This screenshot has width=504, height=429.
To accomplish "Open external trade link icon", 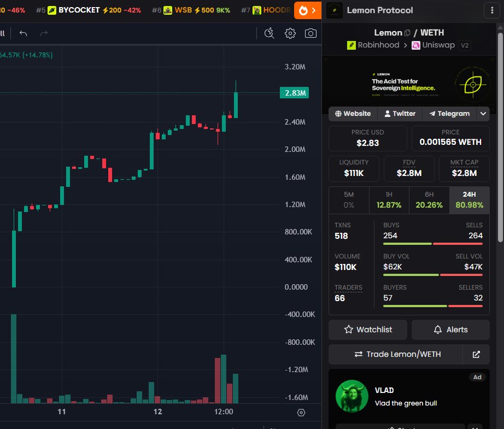I will [x=476, y=354].
